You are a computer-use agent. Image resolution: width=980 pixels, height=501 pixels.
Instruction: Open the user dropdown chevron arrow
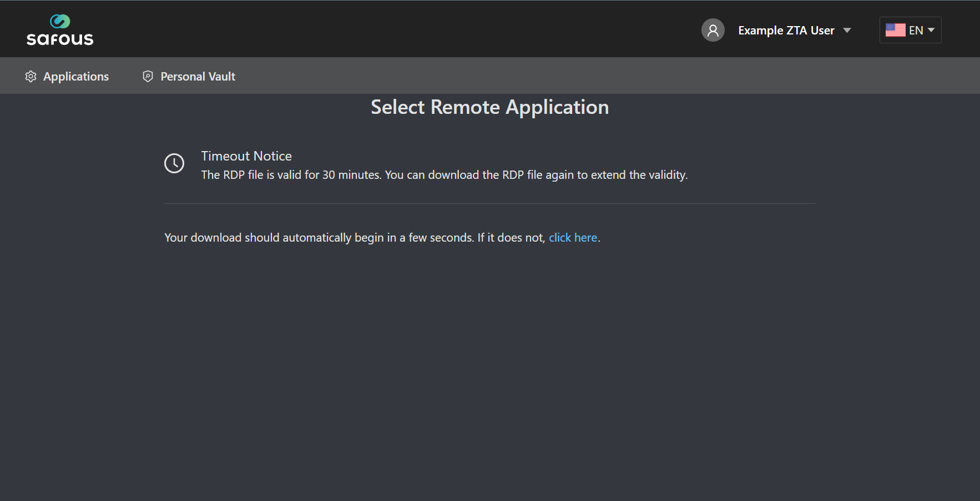(848, 31)
